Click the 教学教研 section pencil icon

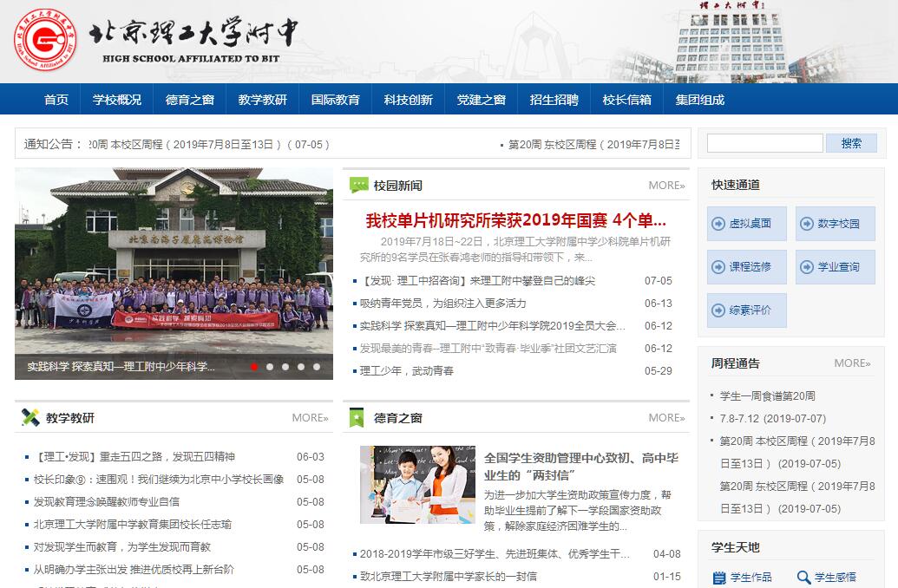pyautogui.click(x=30, y=418)
